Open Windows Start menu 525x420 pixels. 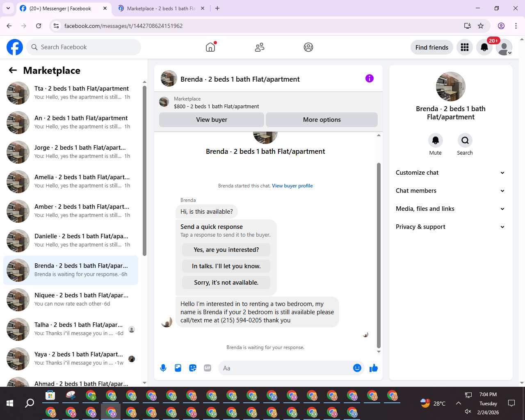(x=10, y=403)
